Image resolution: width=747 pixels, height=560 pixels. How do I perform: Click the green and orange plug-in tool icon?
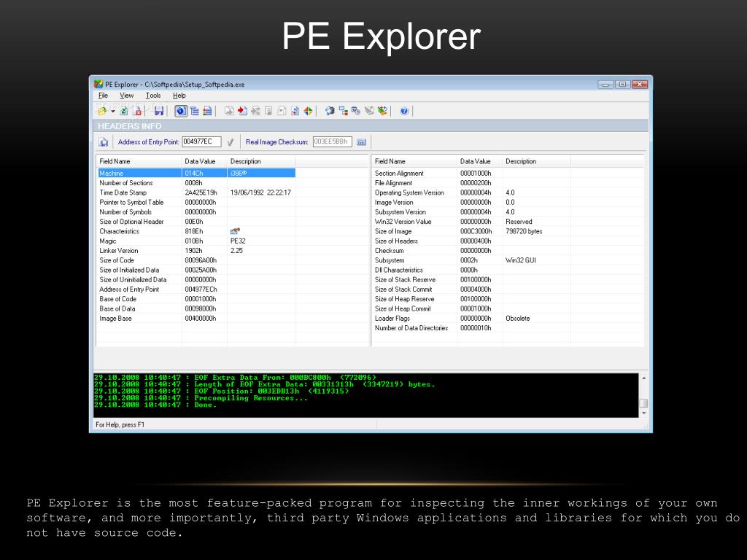(x=382, y=111)
